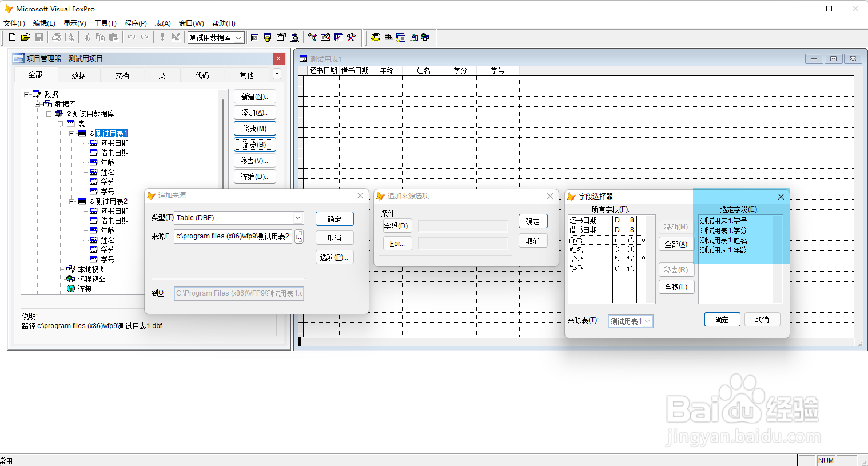Click the Copy toolbar icon
The height and width of the screenshot is (466, 868).
[100, 37]
